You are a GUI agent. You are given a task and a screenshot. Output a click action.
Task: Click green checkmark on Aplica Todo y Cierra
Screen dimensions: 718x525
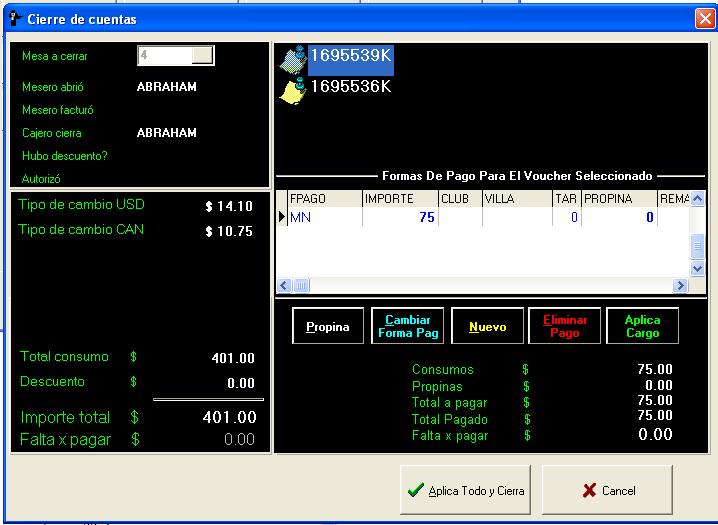point(415,491)
